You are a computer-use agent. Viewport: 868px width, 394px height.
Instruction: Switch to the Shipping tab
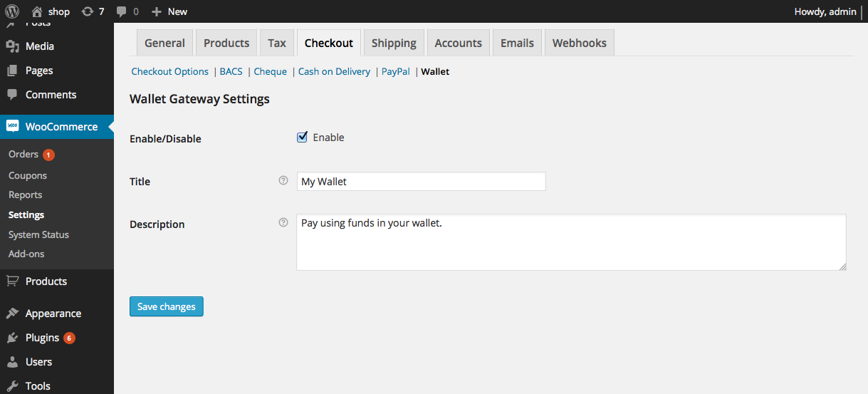(x=394, y=43)
